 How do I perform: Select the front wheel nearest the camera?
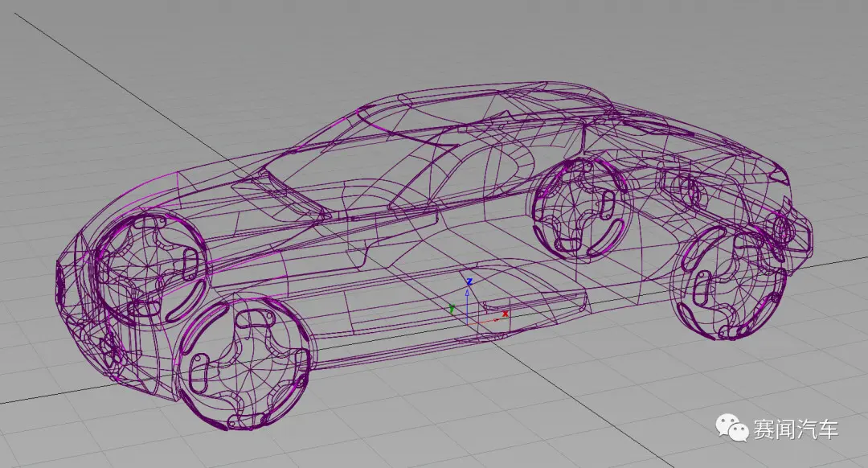(x=244, y=362)
